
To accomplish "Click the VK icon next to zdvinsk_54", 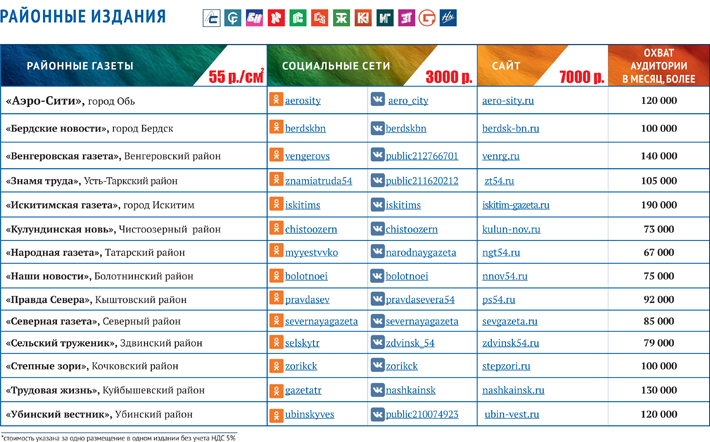I will pyautogui.click(x=377, y=342).
